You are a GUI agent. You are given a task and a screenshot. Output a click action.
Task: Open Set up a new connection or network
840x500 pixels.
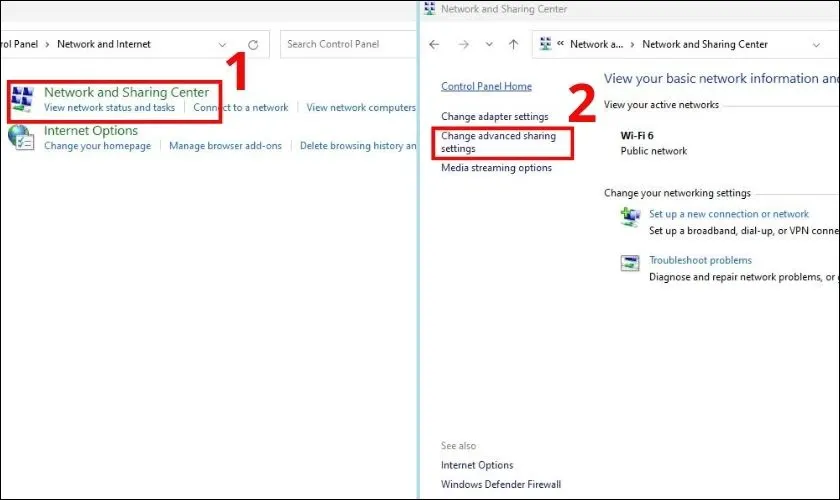(729, 214)
